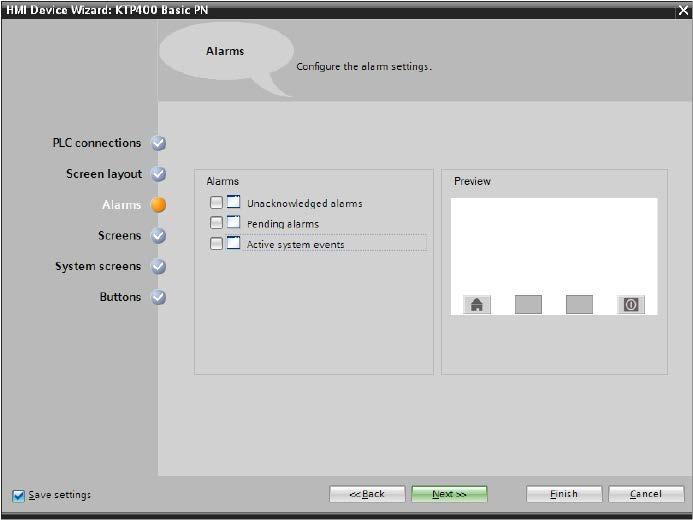Image resolution: width=693 pixels, height=520 pixels.
Task: Go to the PLC connections step
Action: click(97, 143)
